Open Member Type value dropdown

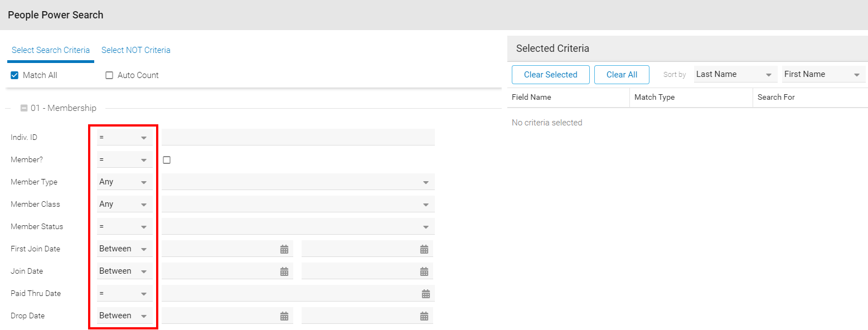point(298,182)
